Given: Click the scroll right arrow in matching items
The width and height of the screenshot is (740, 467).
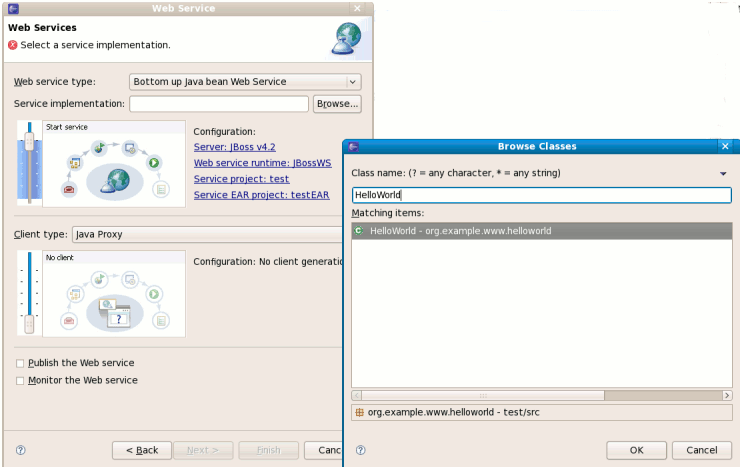Looking at the screenshot, I should coord(727,395).
